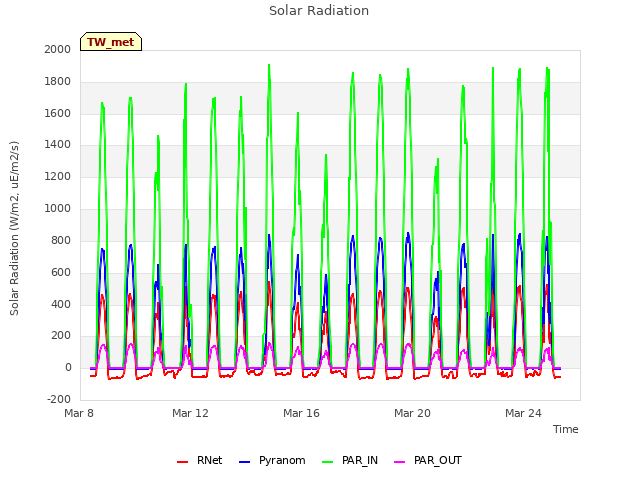Click the 1400 y-axis tick label
The width and height of the screenshot is (640, 480).
click(x=58, y=144)
